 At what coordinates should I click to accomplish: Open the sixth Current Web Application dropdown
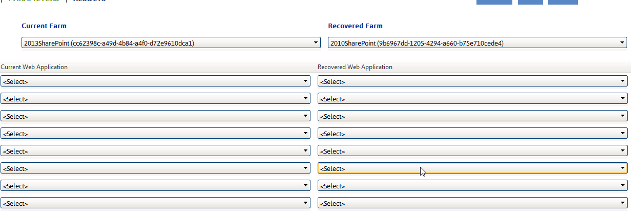(x=155, y=168)
